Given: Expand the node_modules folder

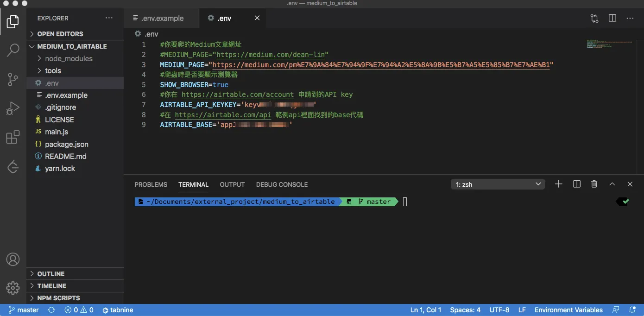Looking at the screenshot, I should 75,58.
